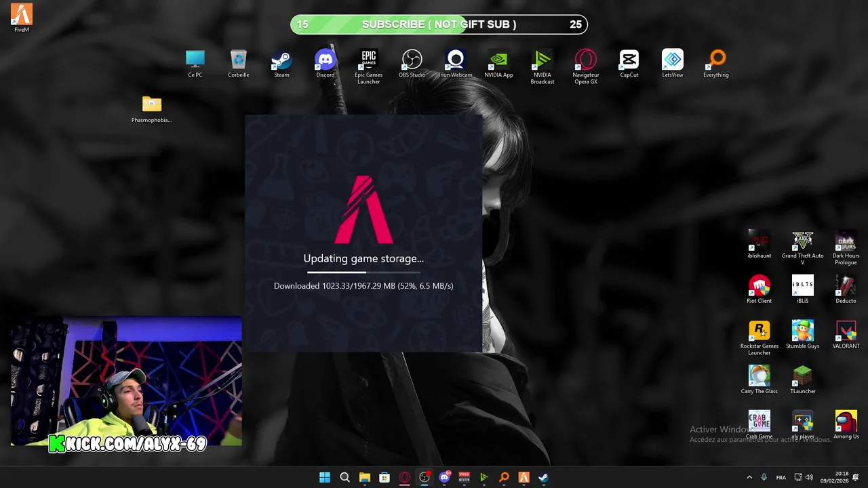868x488 pixels.
Task: Open Dark Hours Prologue shortcut
Action: [x=846, y=248]
